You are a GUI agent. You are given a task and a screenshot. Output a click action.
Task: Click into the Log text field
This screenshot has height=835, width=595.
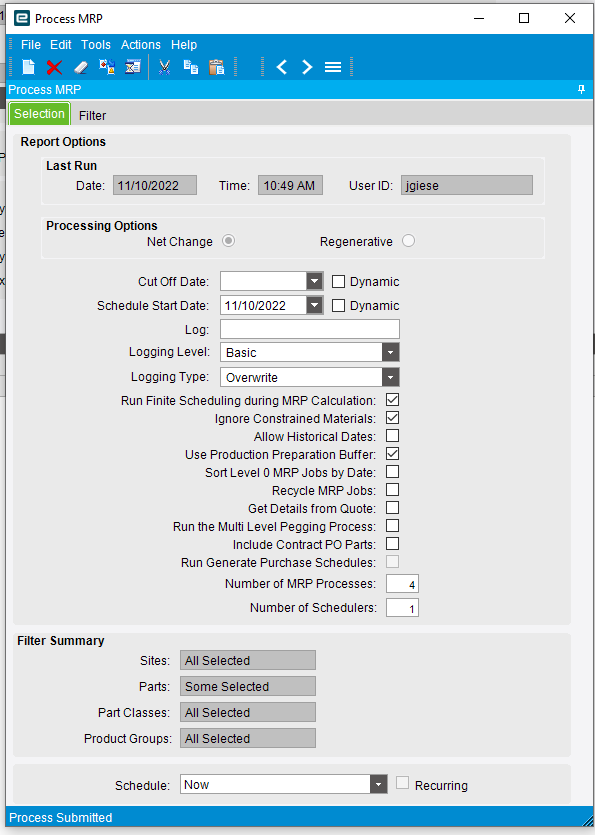tap(309, 329)
